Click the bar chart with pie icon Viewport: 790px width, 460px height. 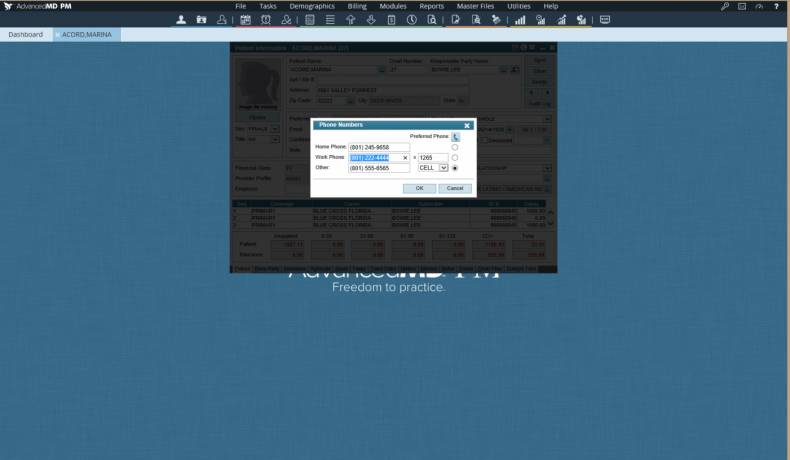[x=581, y=20]
